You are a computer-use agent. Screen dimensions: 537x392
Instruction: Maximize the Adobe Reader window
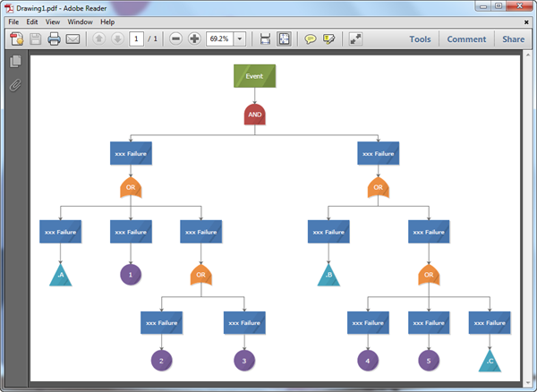point(499,6)
